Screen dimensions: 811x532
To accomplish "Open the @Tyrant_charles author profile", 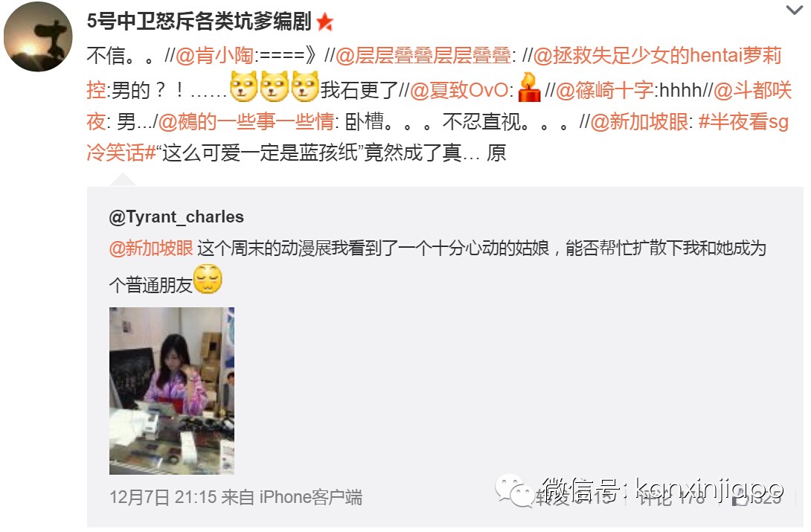I will (176, 217).
